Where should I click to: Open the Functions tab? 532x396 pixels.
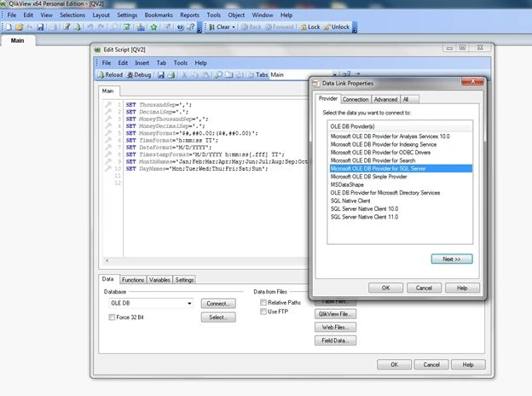click(133, 280)
